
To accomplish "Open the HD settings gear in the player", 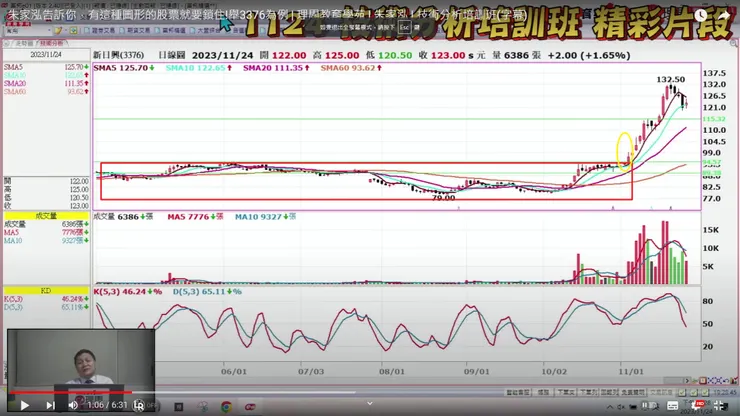I will coord(697,406).
